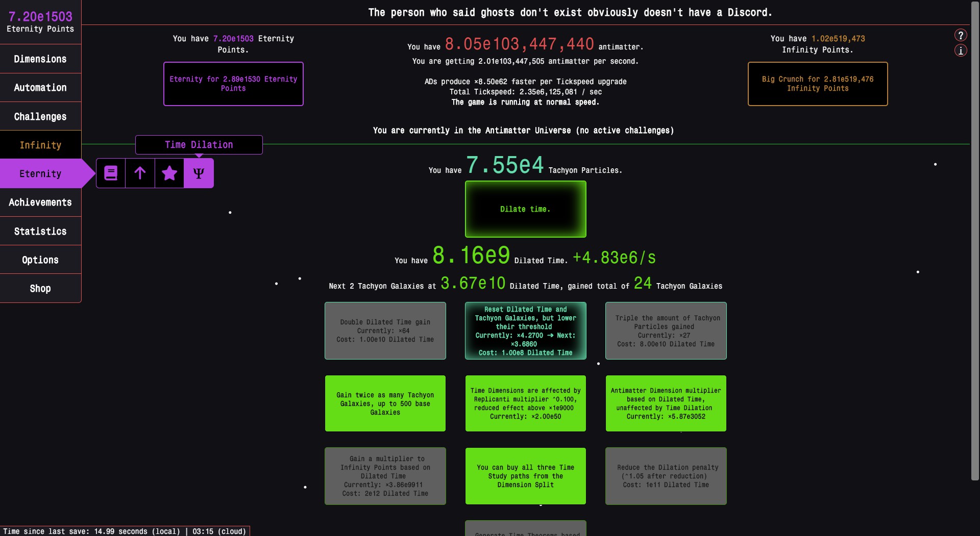Screen dimensions: 980x536
Task: Select the Infinity tab in sidebar
Action: [40, 145]
